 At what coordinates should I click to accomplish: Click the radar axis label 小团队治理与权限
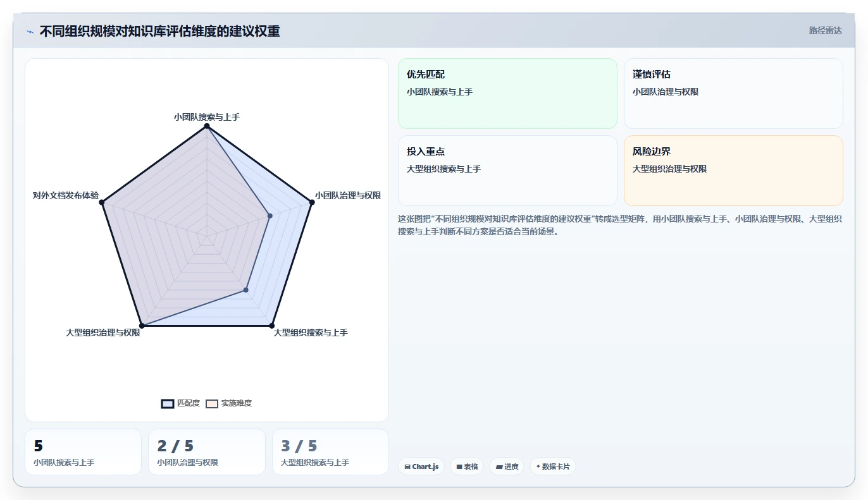tap(348, 195)
